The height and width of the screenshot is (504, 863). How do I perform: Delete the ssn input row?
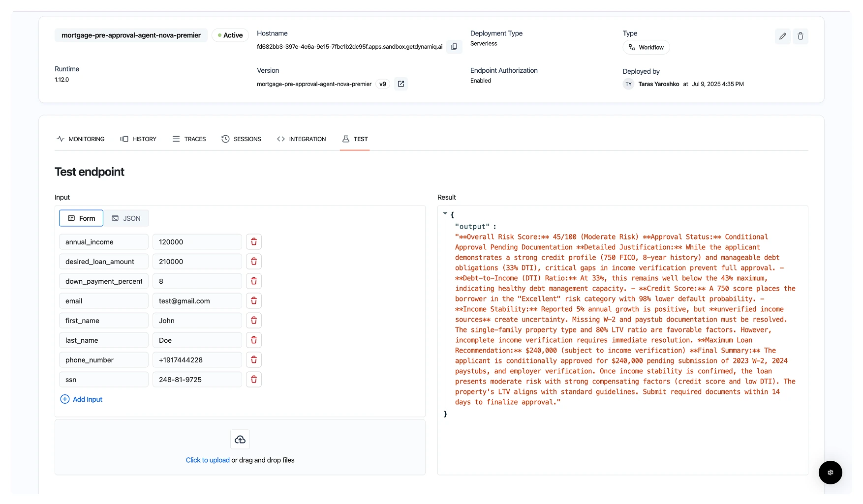coord(254,380)
